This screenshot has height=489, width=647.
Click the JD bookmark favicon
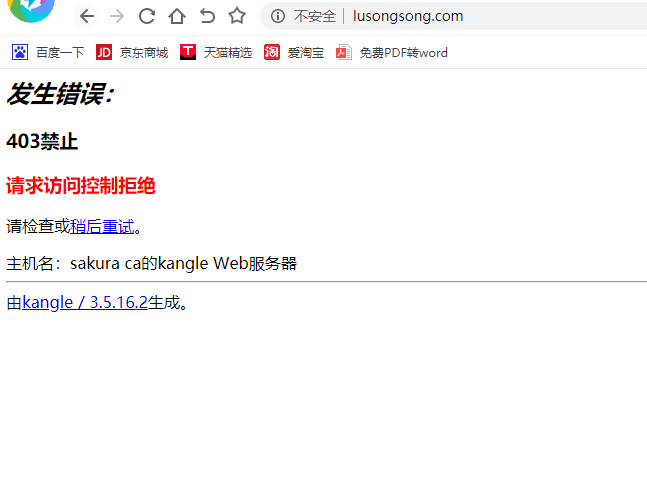tap(104, 52)
